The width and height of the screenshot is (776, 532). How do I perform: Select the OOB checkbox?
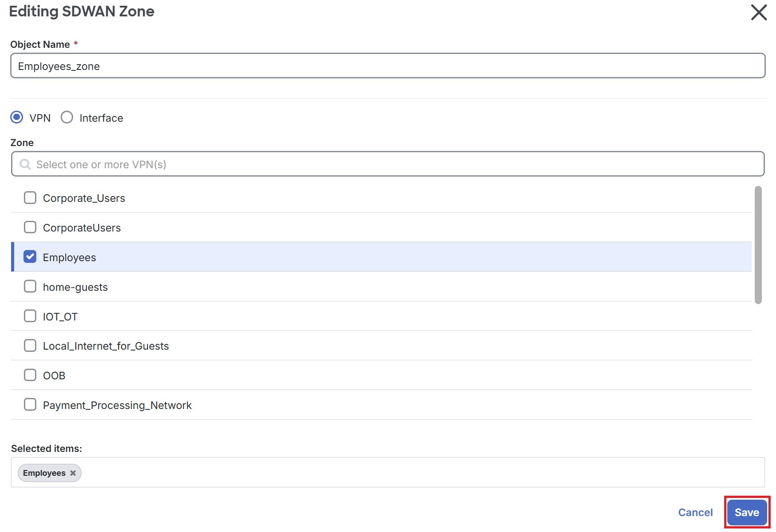click(x=30, y=375)
